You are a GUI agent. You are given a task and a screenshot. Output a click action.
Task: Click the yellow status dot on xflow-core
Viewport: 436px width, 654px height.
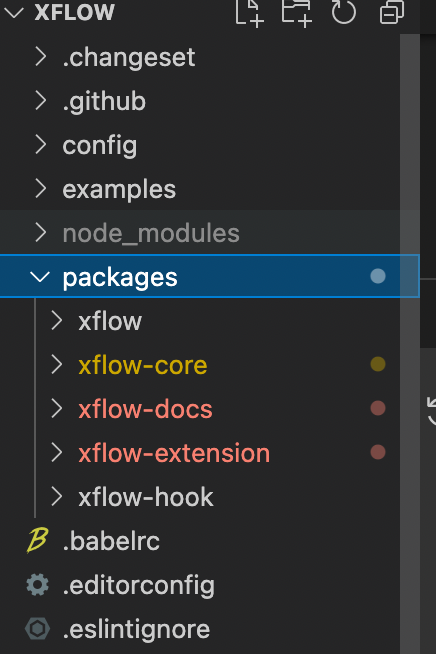(378, 364)
